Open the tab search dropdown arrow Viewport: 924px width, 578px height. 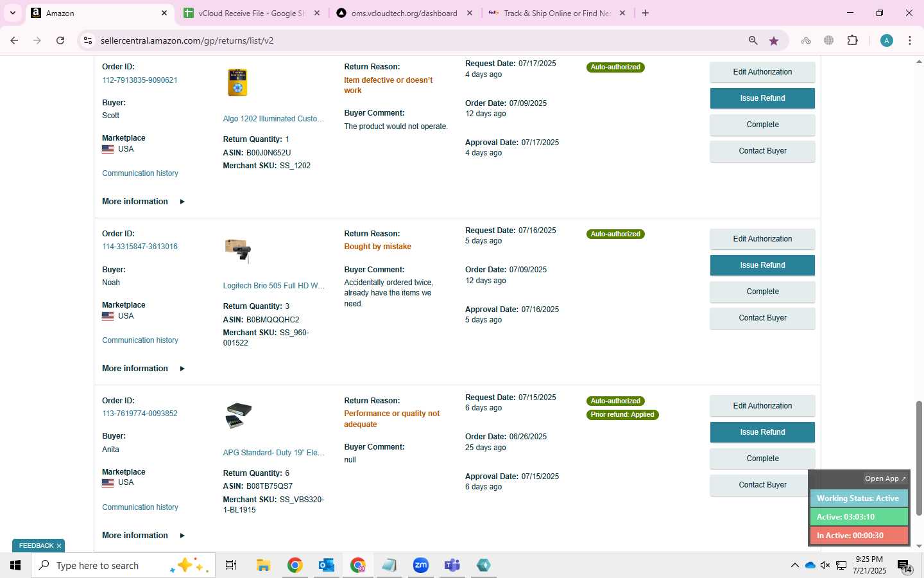tap(12, 13)
